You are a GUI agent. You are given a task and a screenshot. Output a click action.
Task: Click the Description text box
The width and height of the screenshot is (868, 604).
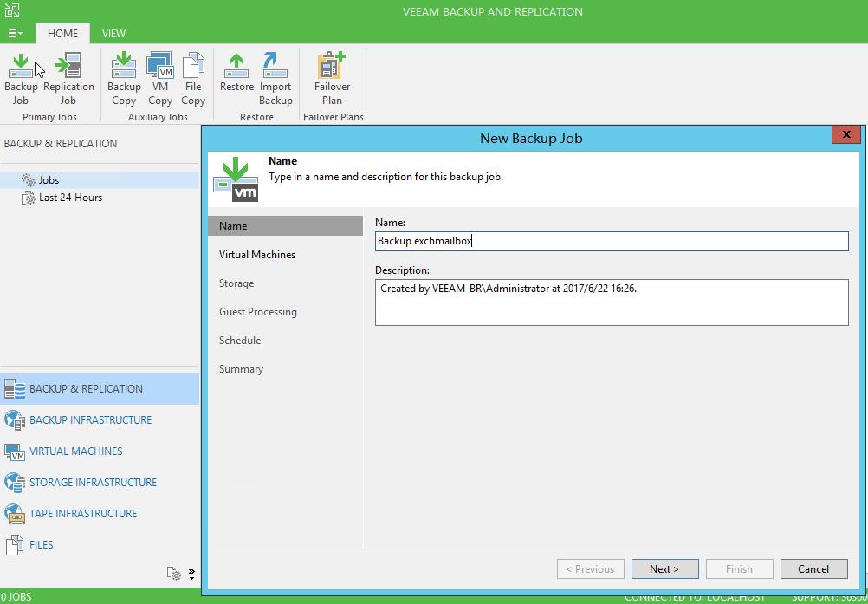pyautogui.click(x=612, y=302)
